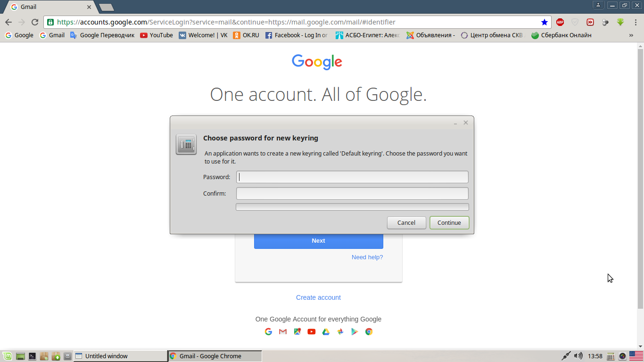Image resolution: width=644 pixels, height=362 pixels.
Task: Click the green download arrow extension icon
Action: coord(620,22)
